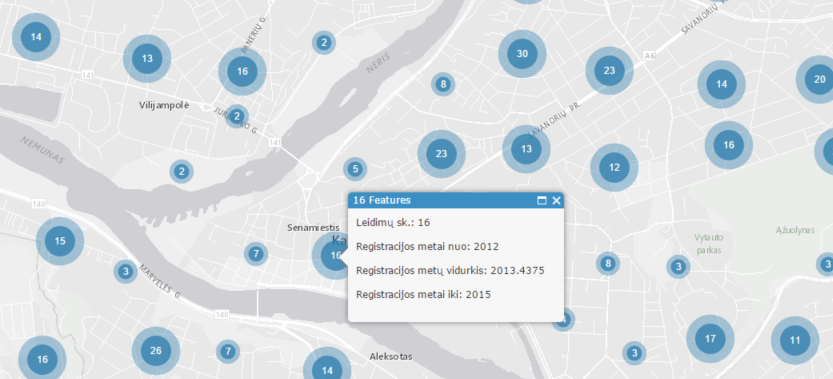The height and width of the screenshot is (379, 833).
Task: Close the 16 Features popup
Action: point(556,200)
